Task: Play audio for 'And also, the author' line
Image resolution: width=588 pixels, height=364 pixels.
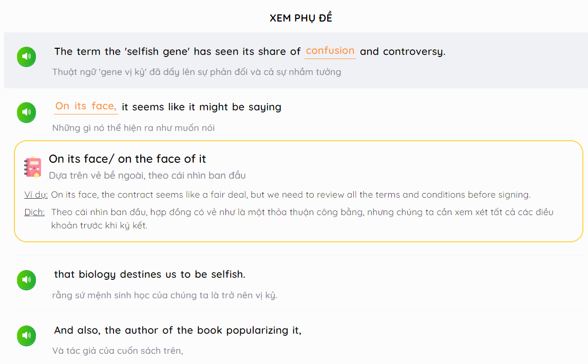Action: (x=26, y=336)
